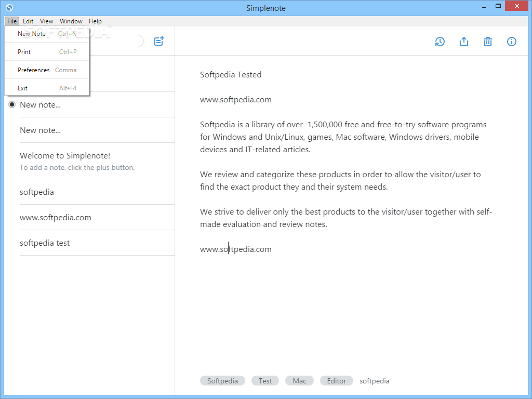Open the View menu
This screenshot has width=532, height=399.
(46, 21)
